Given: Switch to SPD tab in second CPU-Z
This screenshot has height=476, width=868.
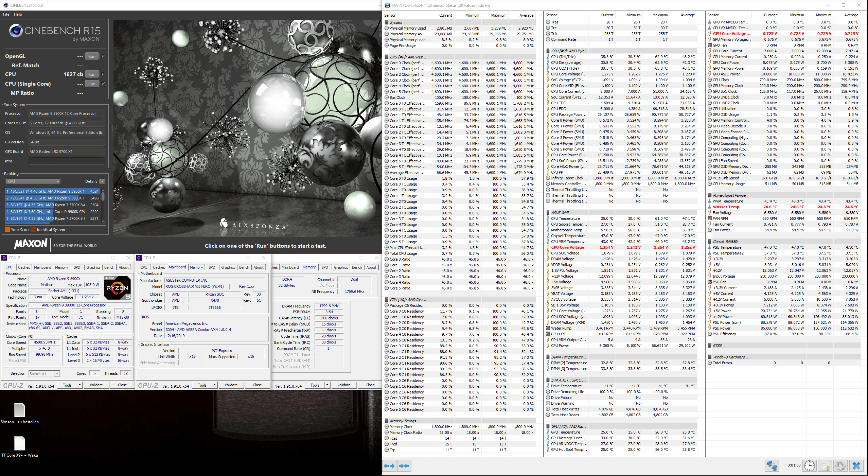Looking at the screenshot, I should click(x=212, y=267).
